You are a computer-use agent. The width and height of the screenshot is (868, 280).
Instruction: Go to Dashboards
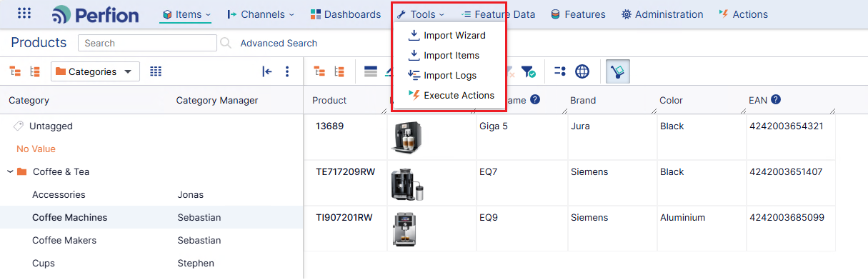tap(346, 14)
